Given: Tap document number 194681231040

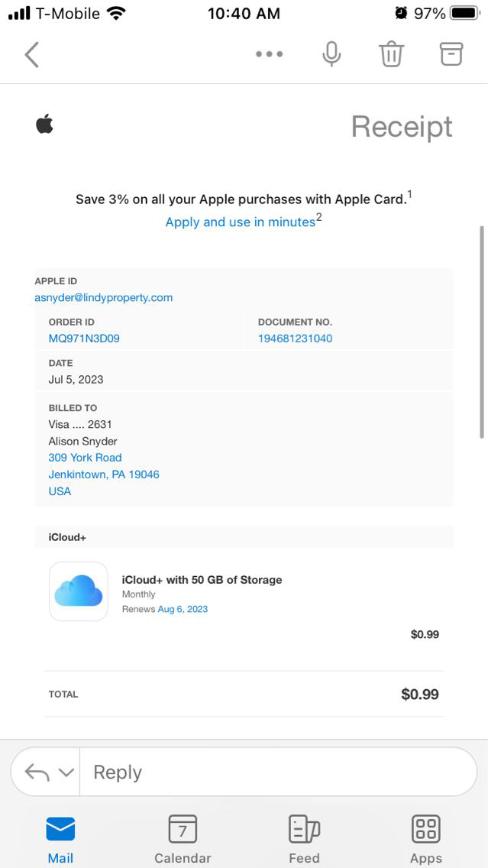Looking at the screenshot, I should click(295, 338).
